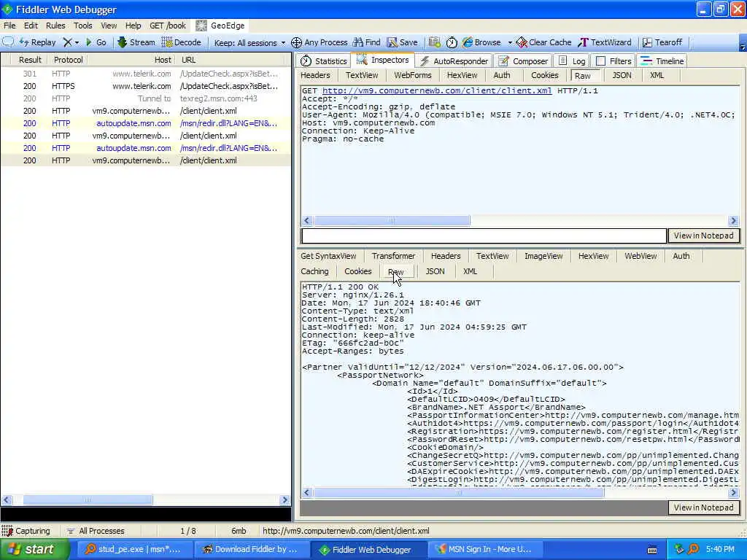Image resolution: width=747 pixels, height=560 pixels.
Task: Switch to the Filters tab
Action: 614,61
